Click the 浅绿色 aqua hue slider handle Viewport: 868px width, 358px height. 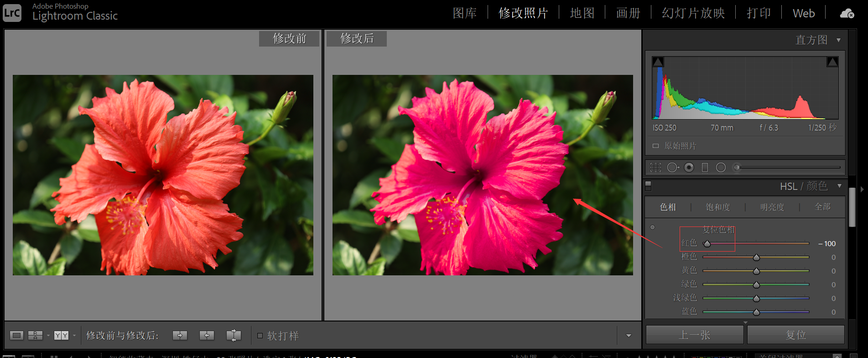coord(756,299)
